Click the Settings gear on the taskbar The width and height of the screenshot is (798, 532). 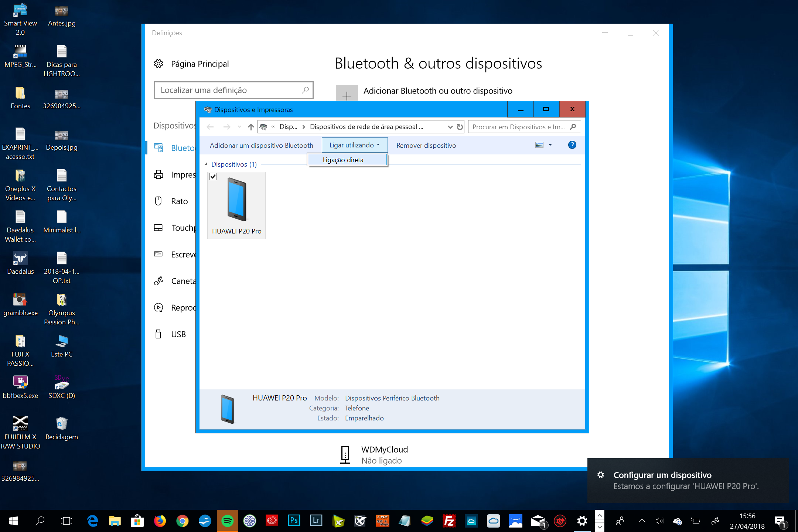coord(582,521)
